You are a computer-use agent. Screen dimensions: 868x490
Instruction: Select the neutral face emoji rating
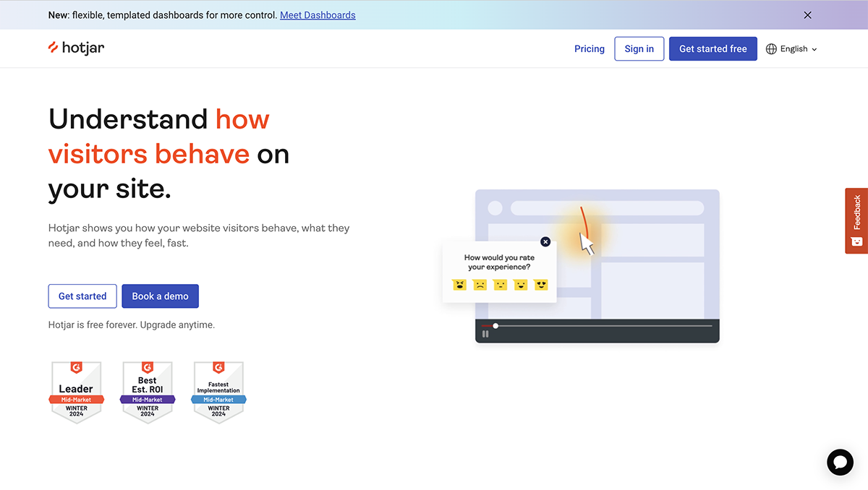[500, 285]
